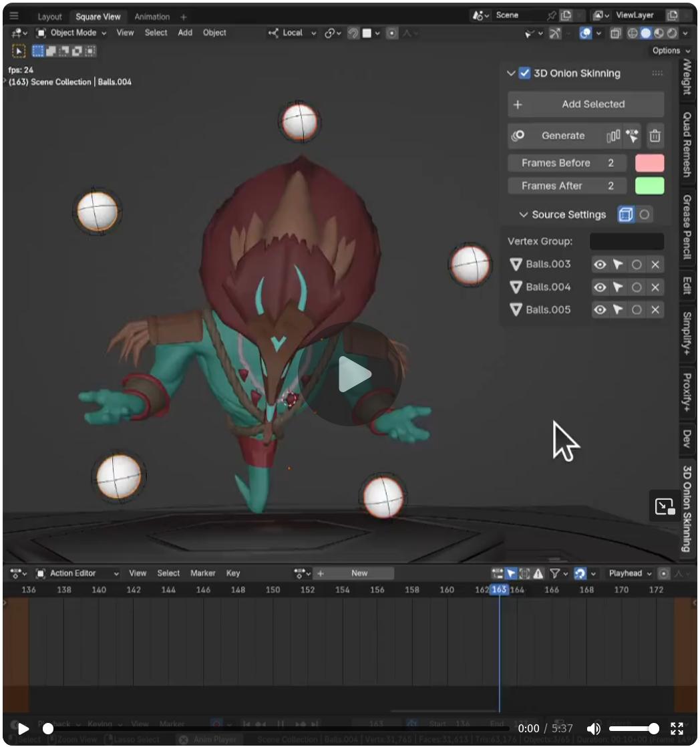Add a new workspace with plus icon
This screenshot has height=747, width=700.
point(183,17)
